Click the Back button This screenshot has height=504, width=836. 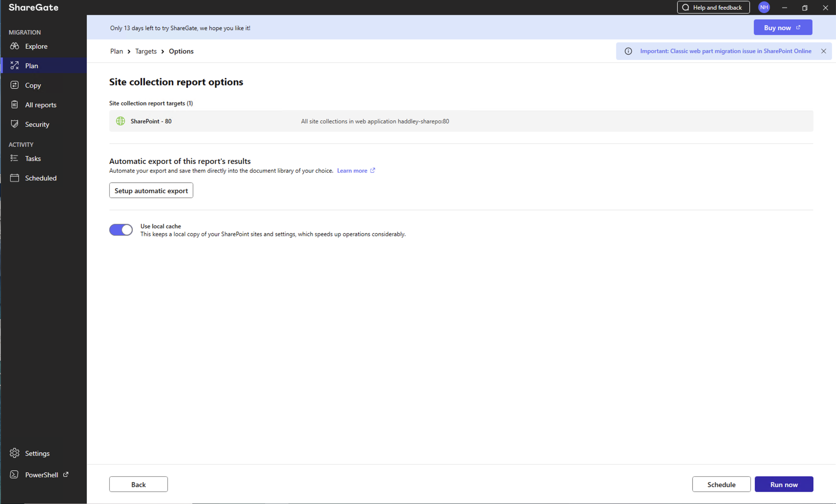click(x=138, y=484)
